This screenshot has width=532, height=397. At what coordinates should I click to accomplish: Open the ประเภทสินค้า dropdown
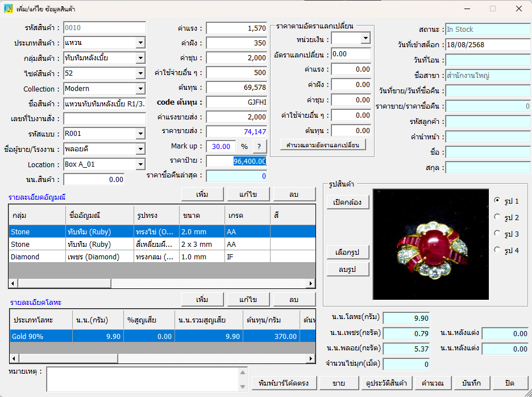point(140,43)
